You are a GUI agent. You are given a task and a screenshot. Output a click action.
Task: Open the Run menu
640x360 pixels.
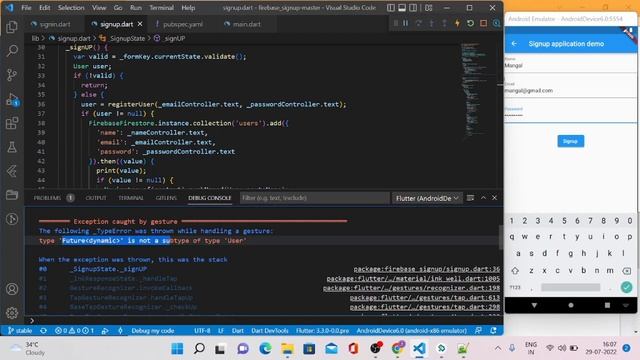tap(136, 8)
